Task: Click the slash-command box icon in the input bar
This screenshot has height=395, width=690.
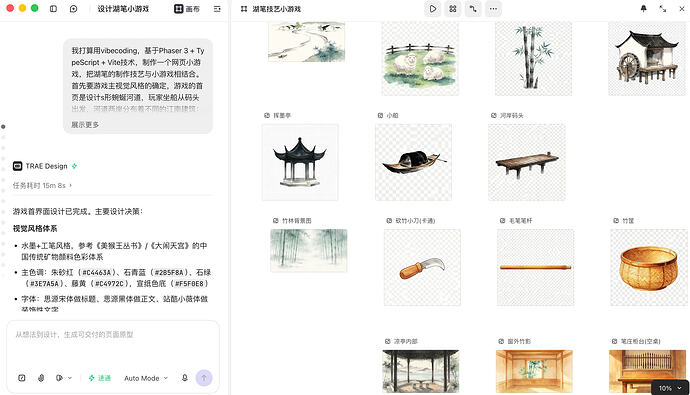Action: (22, 378)
